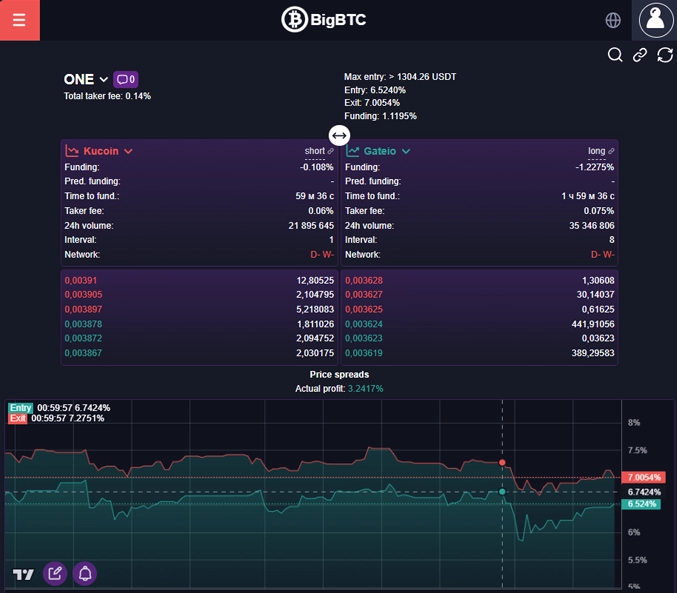The height and width of the screenshot is (593, 677).
Task: Click the Price spreads heading
Action: click(x=339, y=374)
